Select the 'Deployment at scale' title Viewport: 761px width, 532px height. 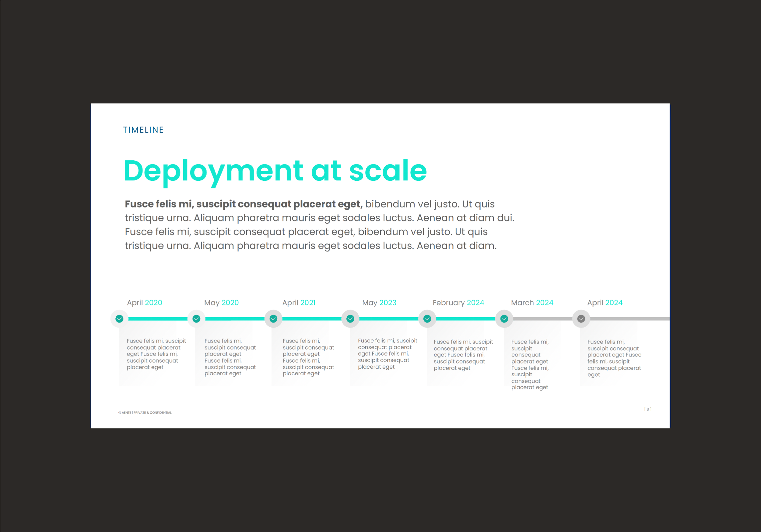275,171
